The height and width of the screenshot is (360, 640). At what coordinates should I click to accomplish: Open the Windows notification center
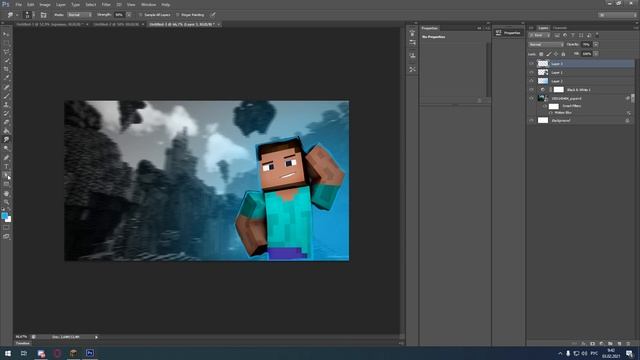pyautogui.click(x=629, y=353)
